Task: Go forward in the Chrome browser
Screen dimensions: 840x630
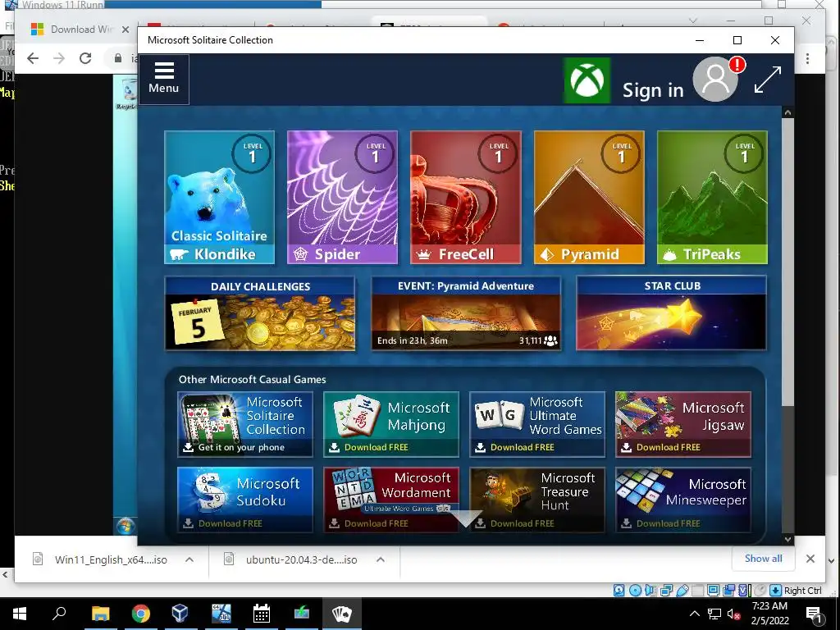Action: 59,58
